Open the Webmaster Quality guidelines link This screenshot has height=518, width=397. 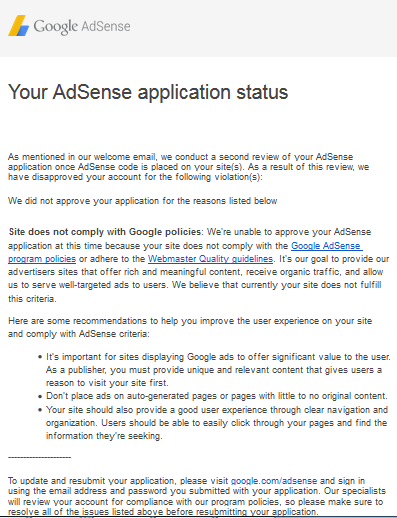pos(210,259)
